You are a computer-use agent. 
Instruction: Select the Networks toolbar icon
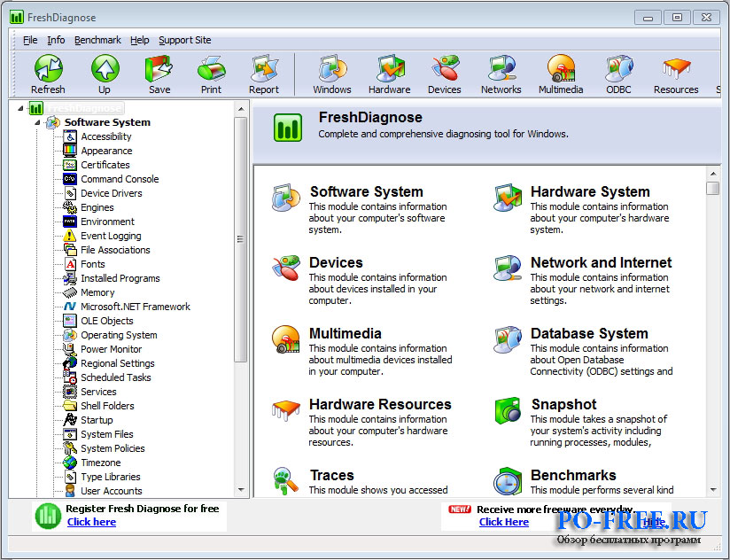tap(501, 68)
